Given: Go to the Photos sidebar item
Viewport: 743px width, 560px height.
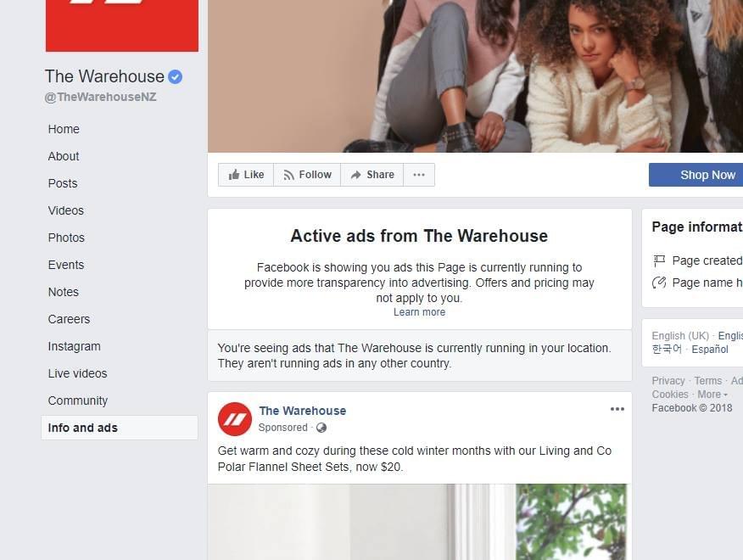Looking at the screenshot, I should pos(66,238).
